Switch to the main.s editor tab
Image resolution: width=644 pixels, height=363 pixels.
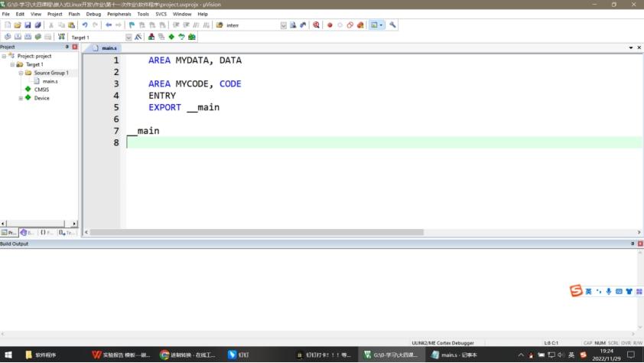pos(105,48)
